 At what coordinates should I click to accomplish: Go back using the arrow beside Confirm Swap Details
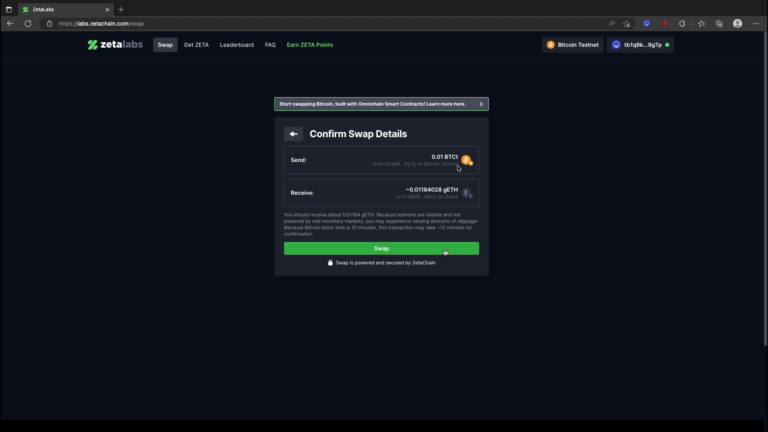click(293, 134)
